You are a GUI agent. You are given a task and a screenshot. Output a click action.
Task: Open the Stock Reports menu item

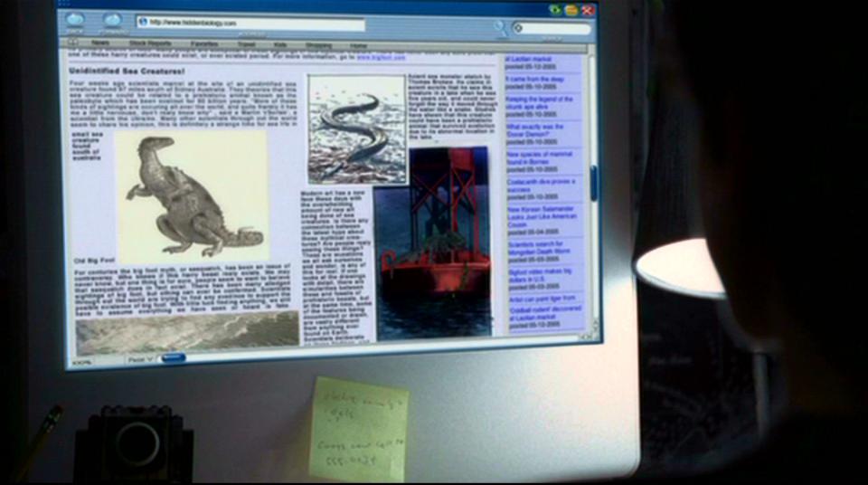pos(149,43)
